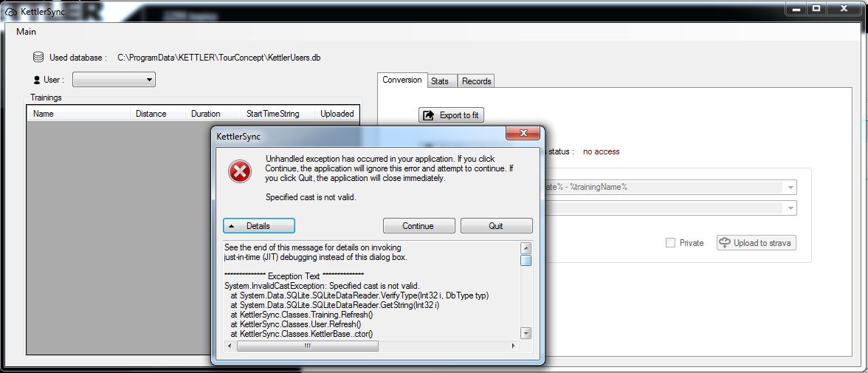The height and width of the screenshot is (373, 868).
Task: Open the second dropdown below name template
Action: [x=791, y=208]
